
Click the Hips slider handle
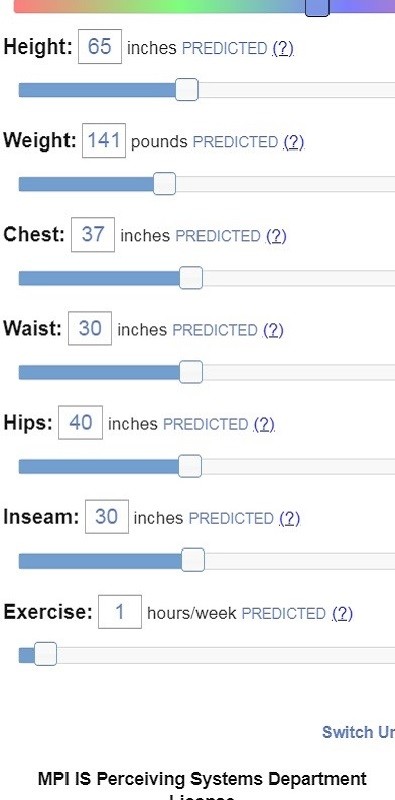tap(190, 466)
